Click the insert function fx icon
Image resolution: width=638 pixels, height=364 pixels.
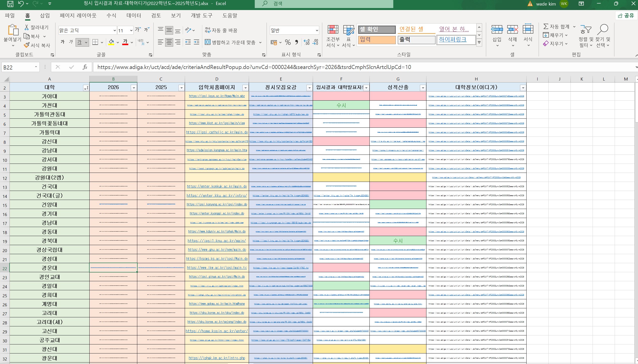[x=85, y=67]
